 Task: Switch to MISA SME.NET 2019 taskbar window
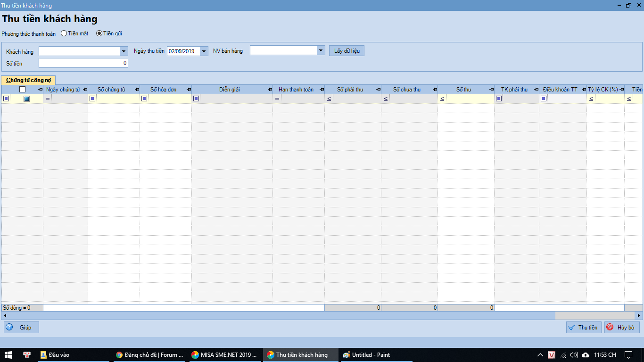[x=224, y=354]
